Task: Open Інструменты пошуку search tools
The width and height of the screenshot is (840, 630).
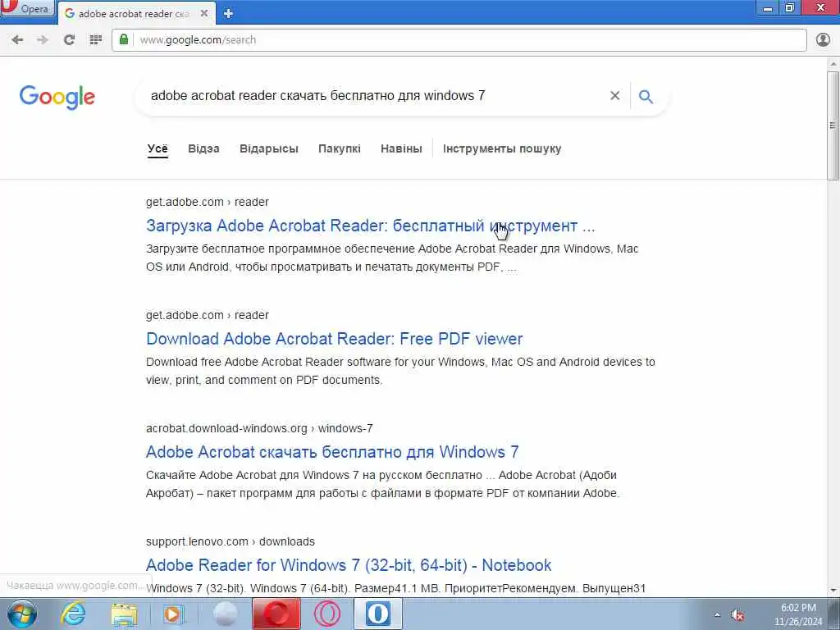Action: point(502,148)
